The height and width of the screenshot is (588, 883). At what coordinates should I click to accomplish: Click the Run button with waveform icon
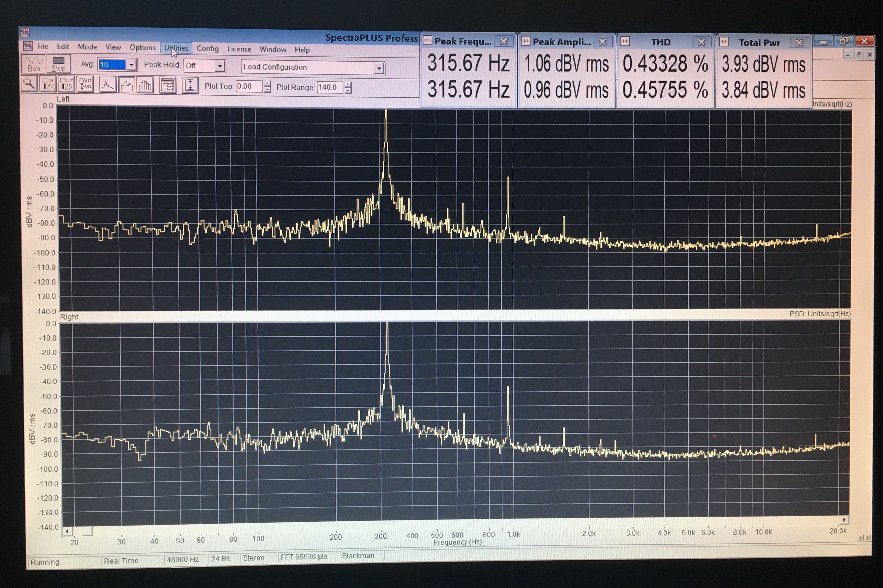point(33,64)
